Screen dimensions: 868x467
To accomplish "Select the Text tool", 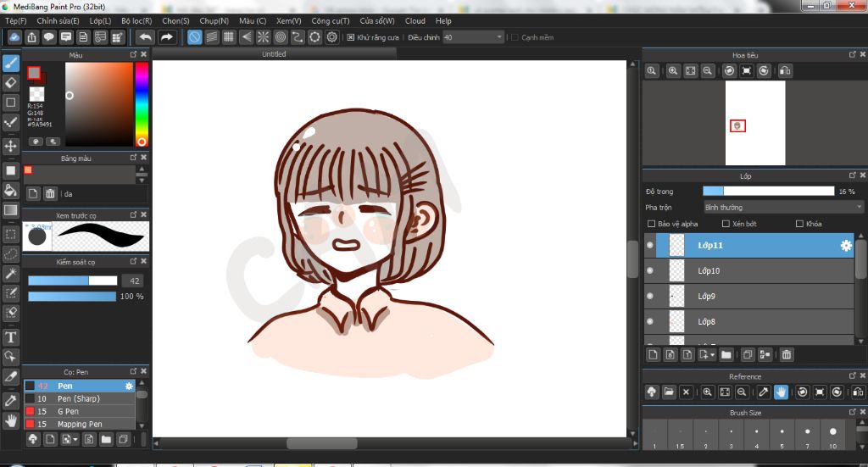I will pos(10,337).
